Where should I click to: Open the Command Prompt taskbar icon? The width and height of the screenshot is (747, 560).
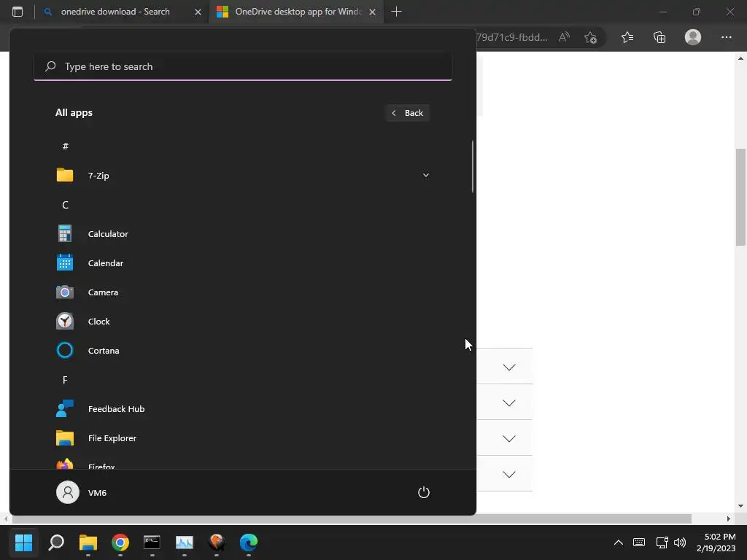(x=152, y=542)
